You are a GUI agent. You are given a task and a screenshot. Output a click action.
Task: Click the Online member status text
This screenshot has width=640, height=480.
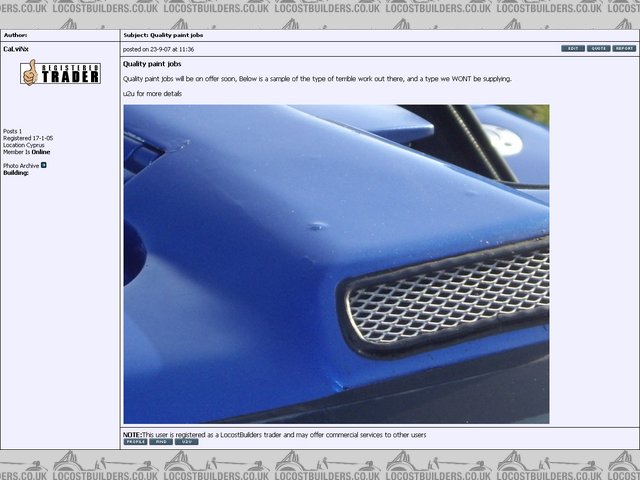(x=40, y=152)
